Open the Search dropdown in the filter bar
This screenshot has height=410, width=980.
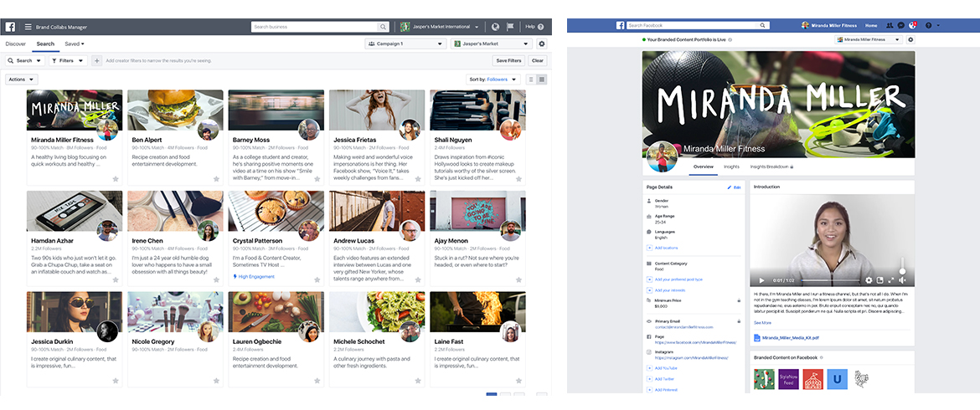click(x=25, y=60)
